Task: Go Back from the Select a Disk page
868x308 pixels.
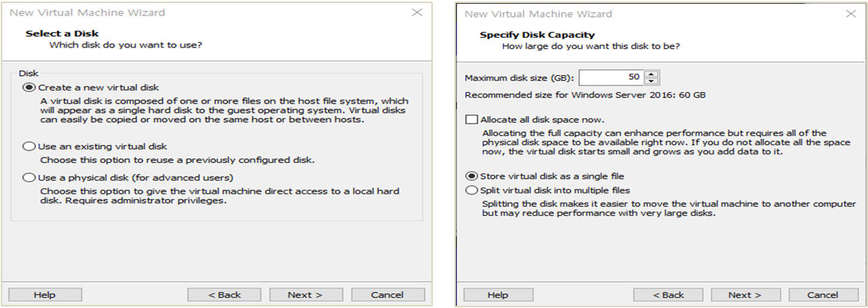Action: [224, 295]
